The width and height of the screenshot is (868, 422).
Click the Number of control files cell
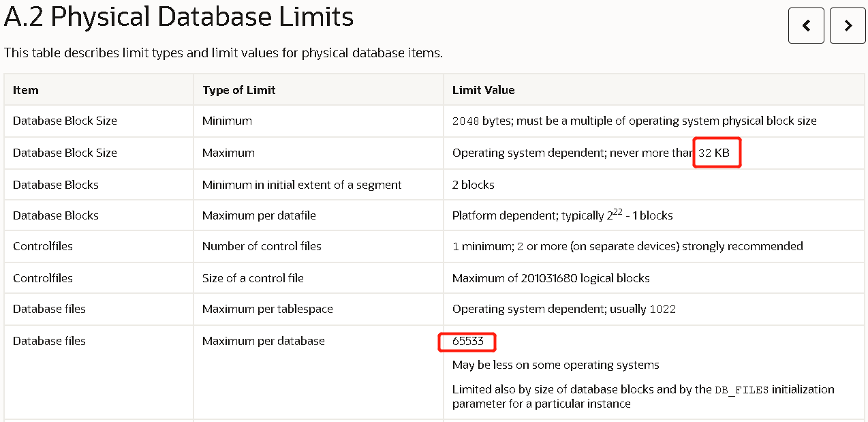pyautogui.click(x=318, y=246)
